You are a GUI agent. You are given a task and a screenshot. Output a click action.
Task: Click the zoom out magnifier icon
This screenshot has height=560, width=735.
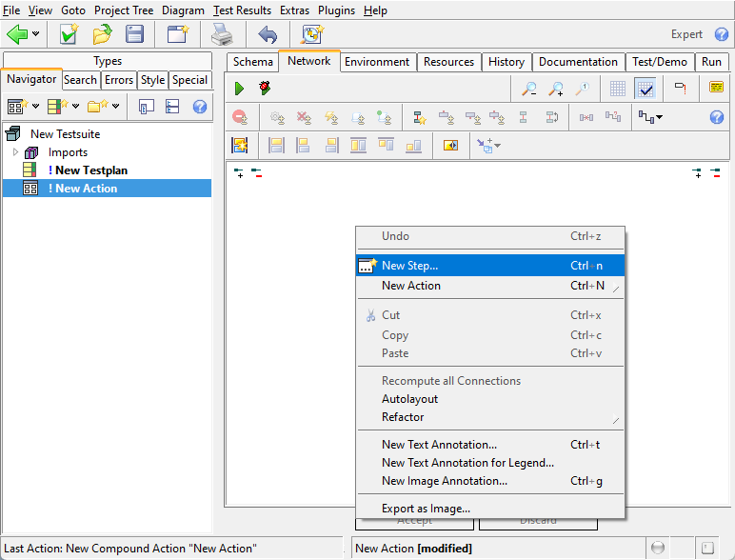pyautogui.click(x=528, y=89)
